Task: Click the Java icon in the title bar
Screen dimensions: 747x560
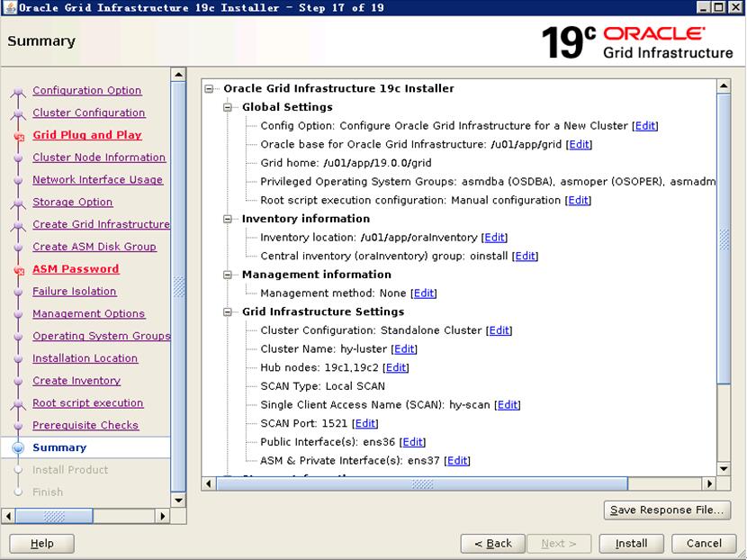Action: click(x=10, y=7)
